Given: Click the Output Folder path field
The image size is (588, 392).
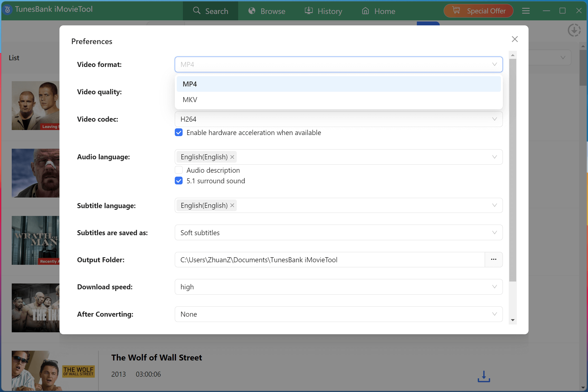Looking at the screenshot, I should [x=329, y=259].
